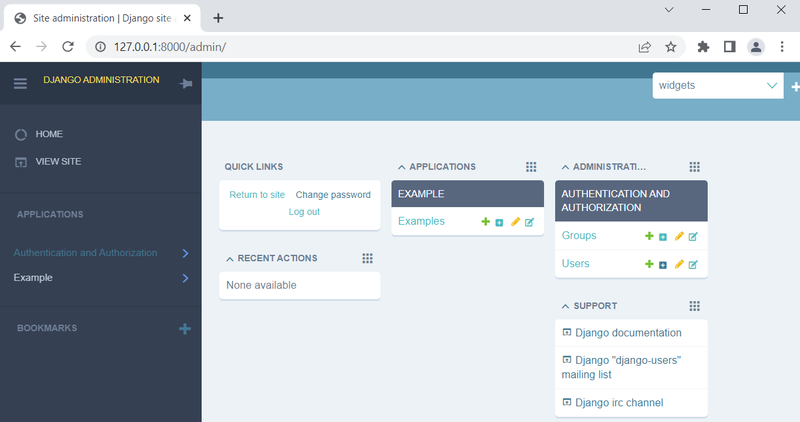
Task: Add a bookmark with the plus icon
Action: [x=185, y=329]
